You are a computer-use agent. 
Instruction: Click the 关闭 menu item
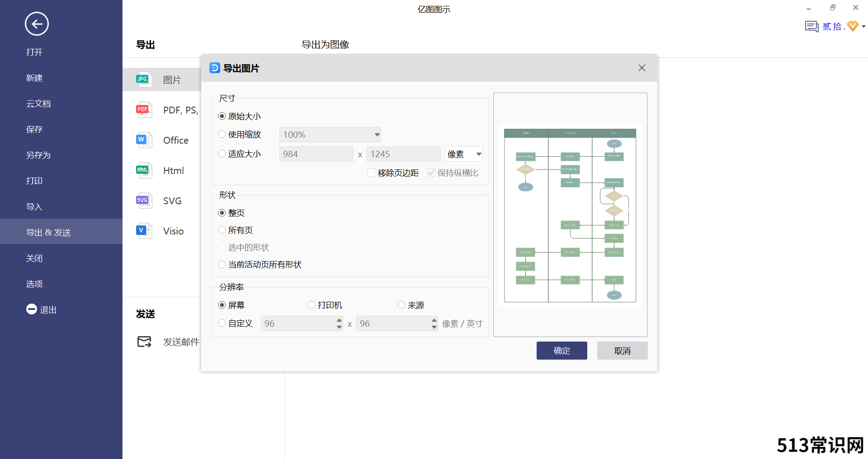tap(34, 258)
